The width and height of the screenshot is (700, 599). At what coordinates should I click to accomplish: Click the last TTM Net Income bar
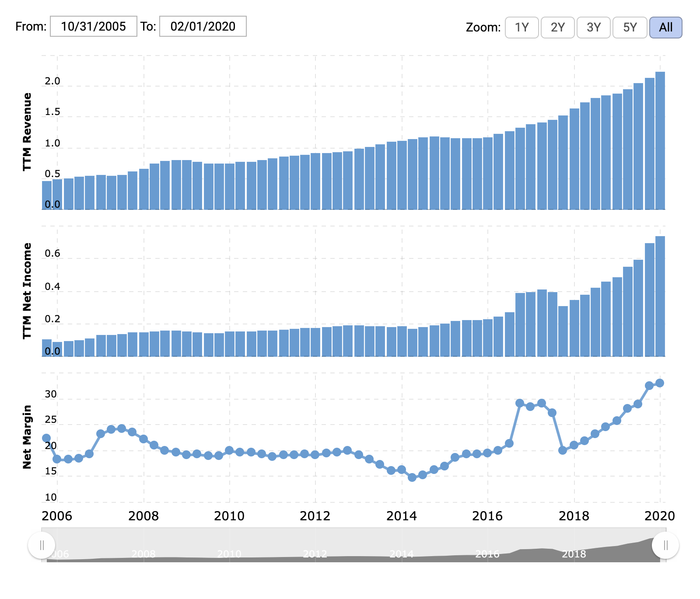[x=660, y=296]
